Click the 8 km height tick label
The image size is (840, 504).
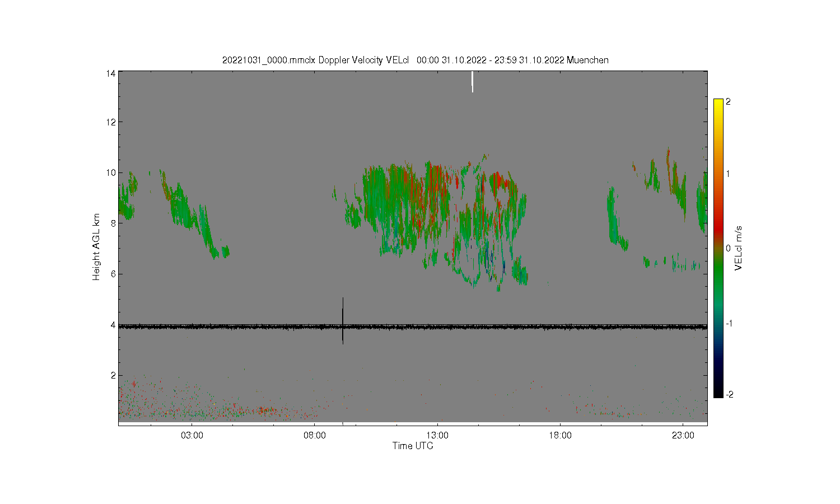(114, 223)
